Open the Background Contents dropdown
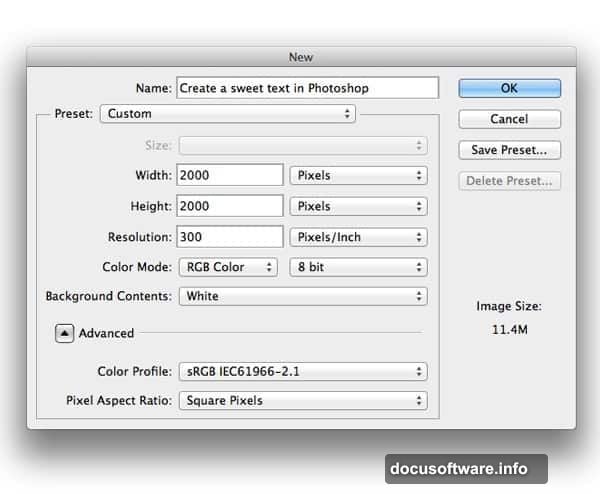This screenshot has height=494, width=600. click(302, 296)
